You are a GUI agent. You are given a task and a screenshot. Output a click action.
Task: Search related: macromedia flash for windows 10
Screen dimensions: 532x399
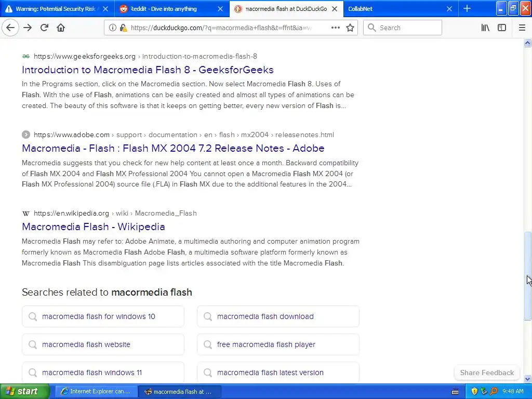pos(103,316)
